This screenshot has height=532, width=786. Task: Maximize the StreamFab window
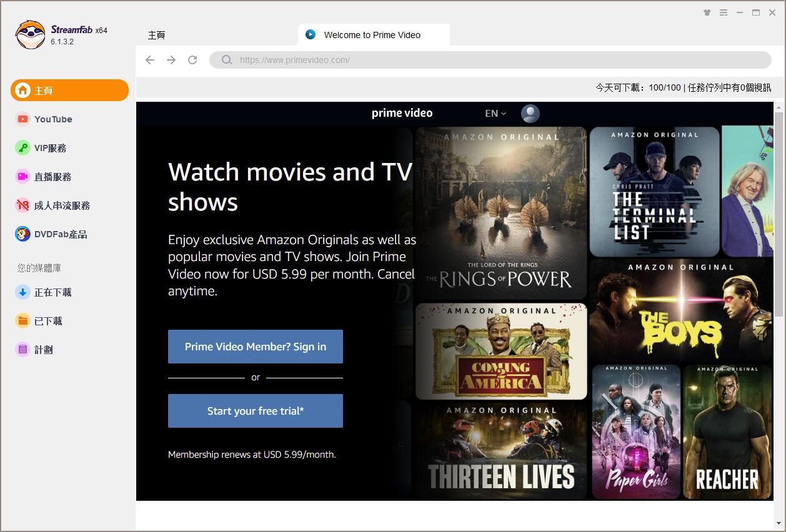[756, 12]
